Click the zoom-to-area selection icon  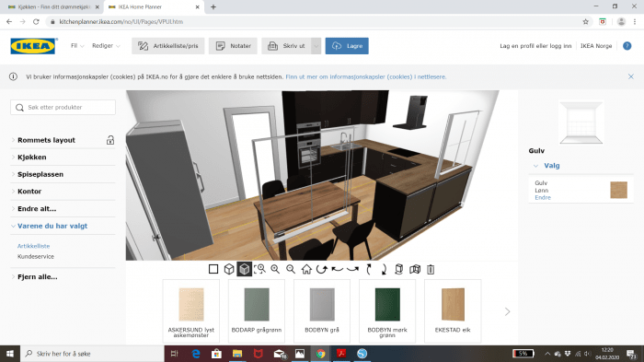(x=259, y=269)
